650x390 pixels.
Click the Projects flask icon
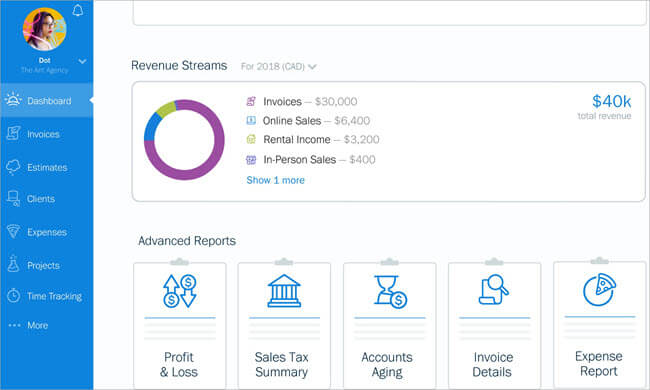coord(13,264)
